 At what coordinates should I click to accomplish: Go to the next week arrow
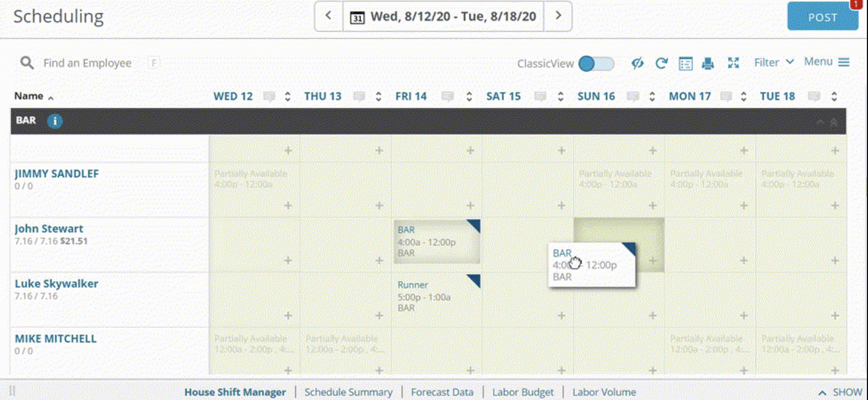tap(558, 16)
